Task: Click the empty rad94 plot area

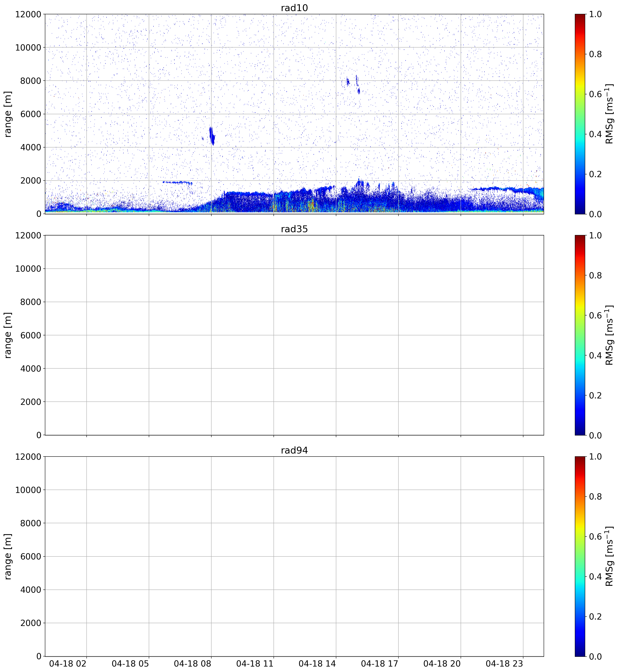Action: click(294, 556)
